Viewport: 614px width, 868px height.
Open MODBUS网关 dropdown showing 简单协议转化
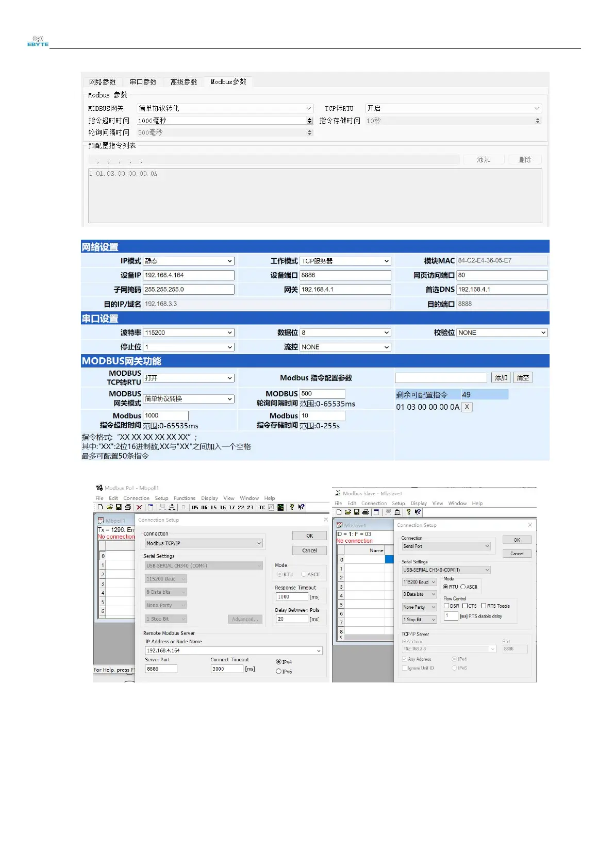pos(225,108)
